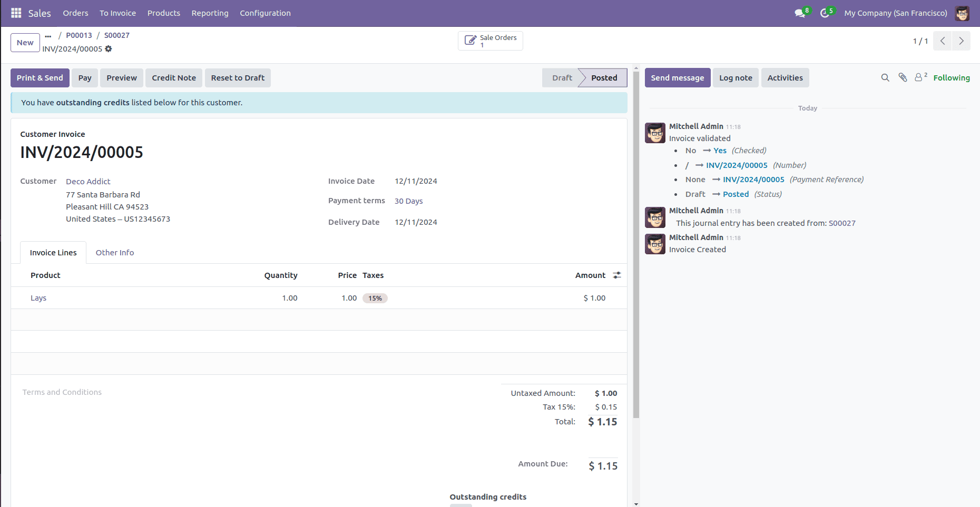Viewport: 980px width, 507px height.
Task: Toggle amount column display options icon
Action: (x=616, y=275)
